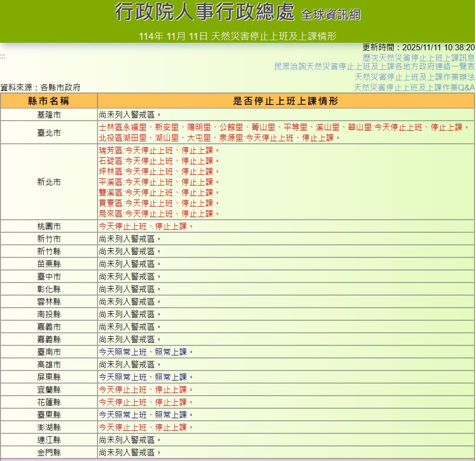This screenshot has height=461, width=476.
Task: Select the 臺北市 city name cell
Action: pyautogui.click(x=49, y=133)
